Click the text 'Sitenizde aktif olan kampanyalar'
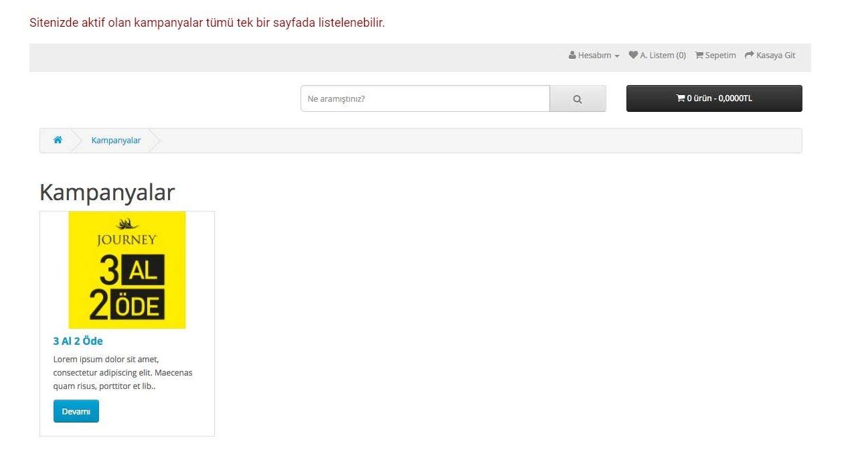The width and height of the screenshot is (868, 464). tap(116, 23)
